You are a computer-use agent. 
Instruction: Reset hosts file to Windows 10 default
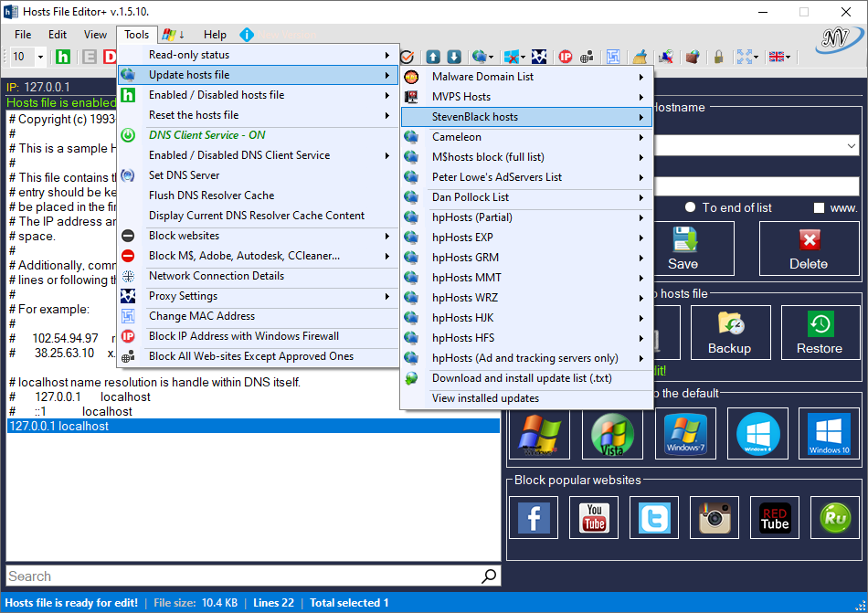coord(830,433)
